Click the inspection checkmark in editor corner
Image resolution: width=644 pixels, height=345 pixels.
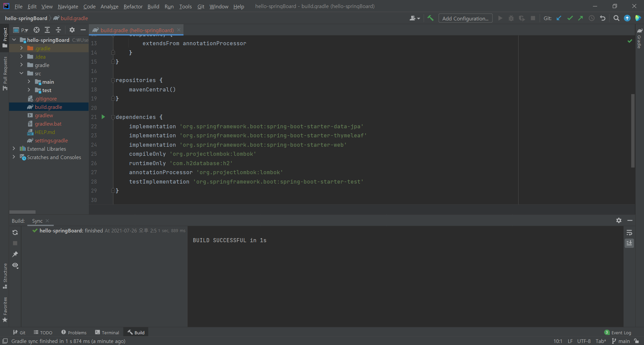(630, 41)
